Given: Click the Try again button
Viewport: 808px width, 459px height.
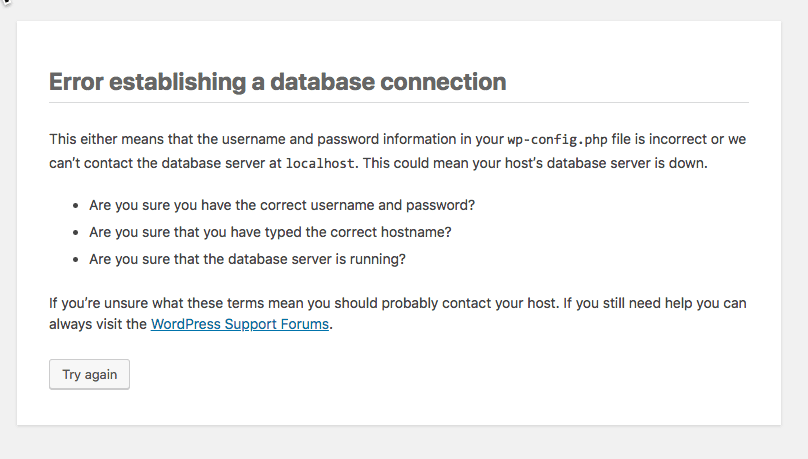Looking at the screenshot, I should pyautogui.click(x=89, y=375).
